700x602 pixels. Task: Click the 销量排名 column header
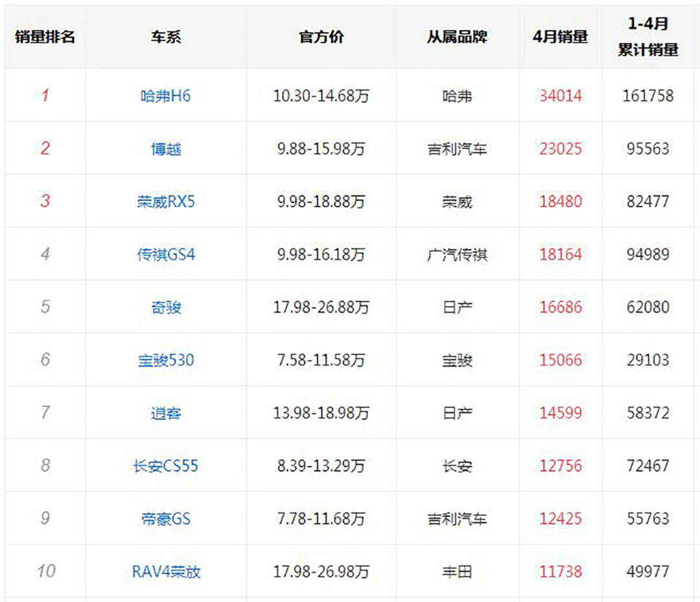click(45, 37)
